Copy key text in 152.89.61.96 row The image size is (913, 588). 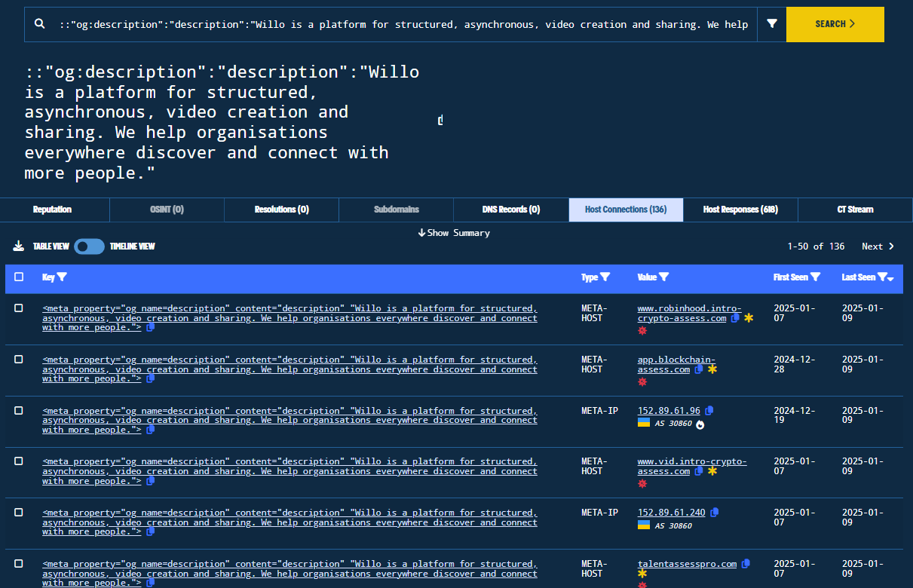coord(150,430)
